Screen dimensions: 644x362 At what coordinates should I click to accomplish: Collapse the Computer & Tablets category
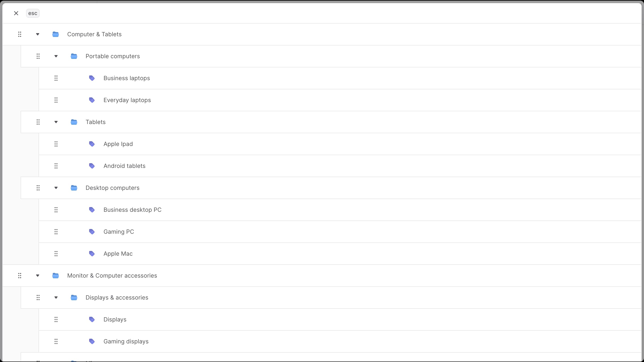pyautogui.click(x=37, y=34)
